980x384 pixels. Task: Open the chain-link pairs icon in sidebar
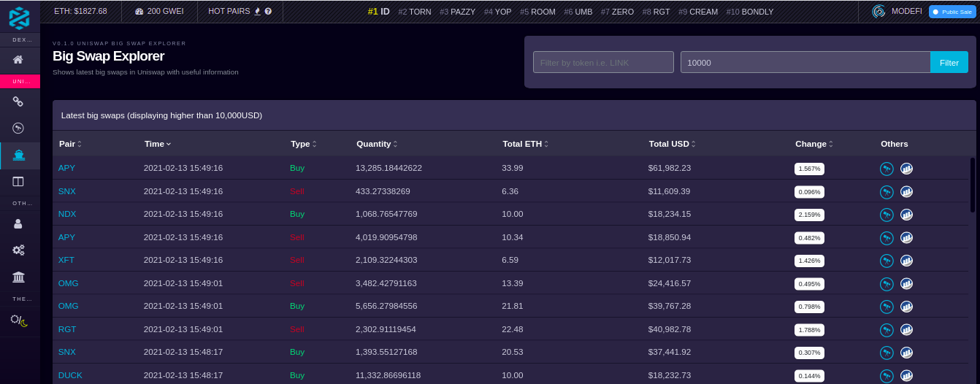[x=18, y=101]
